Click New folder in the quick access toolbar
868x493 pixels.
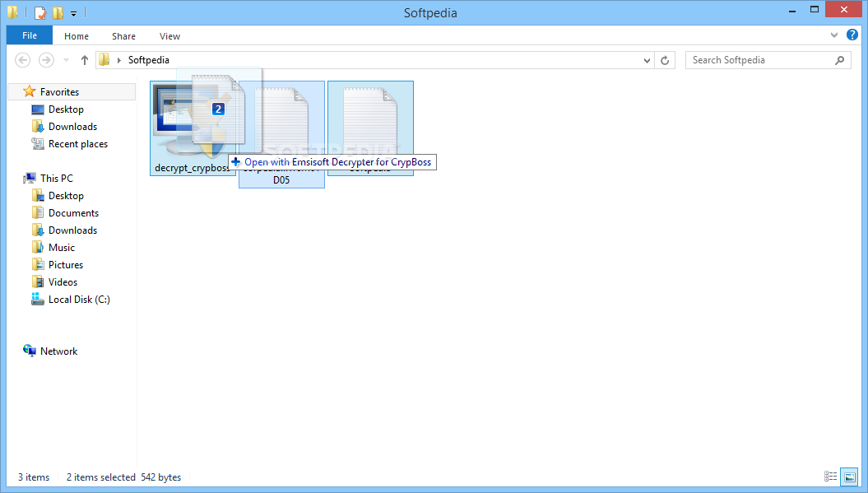(58, 12)
